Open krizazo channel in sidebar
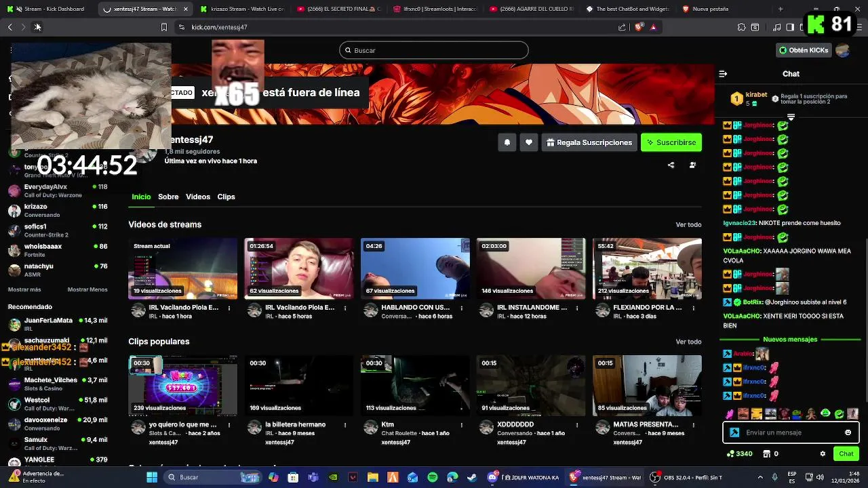The image size is (868, 488). click(x=57, y=210)
